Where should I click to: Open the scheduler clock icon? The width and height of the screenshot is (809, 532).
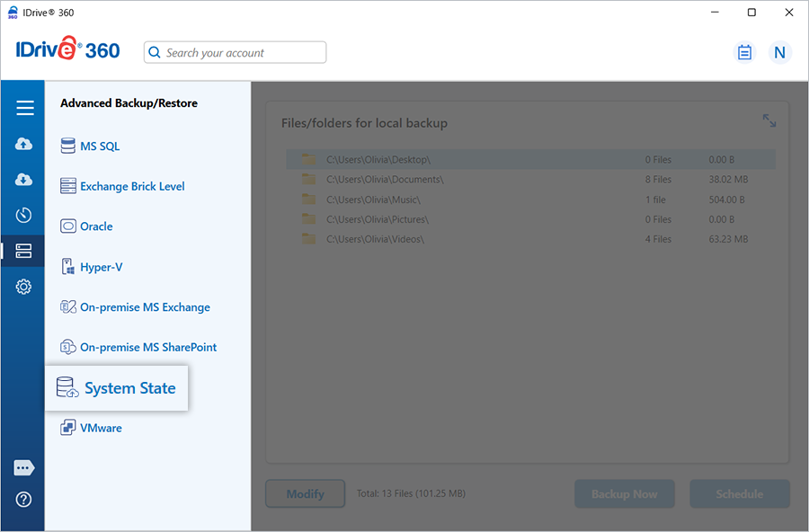coord(24,215)
